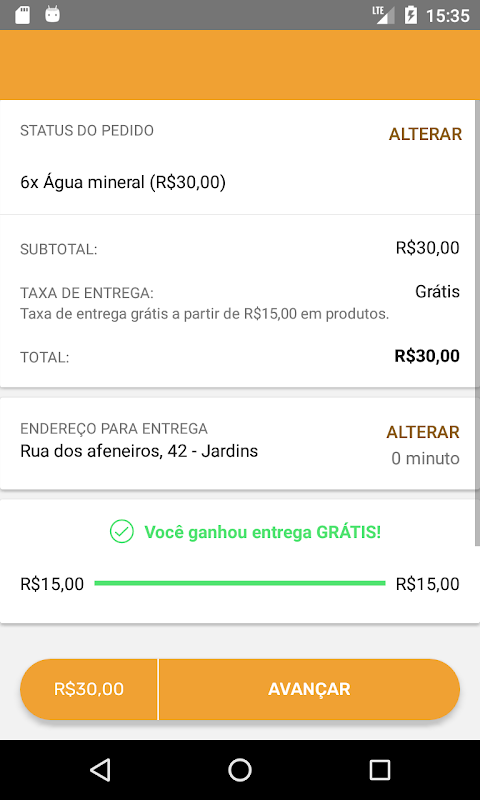This screenshot has height=800, width=480.
Task: Tap the SD card status bar icon
Action: [22, 15]
